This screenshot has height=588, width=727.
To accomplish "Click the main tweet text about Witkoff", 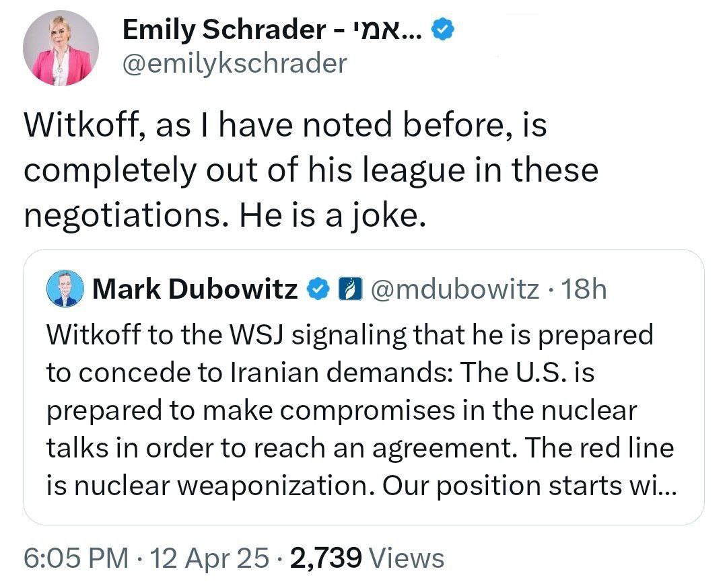I will (x=311, y=170).
